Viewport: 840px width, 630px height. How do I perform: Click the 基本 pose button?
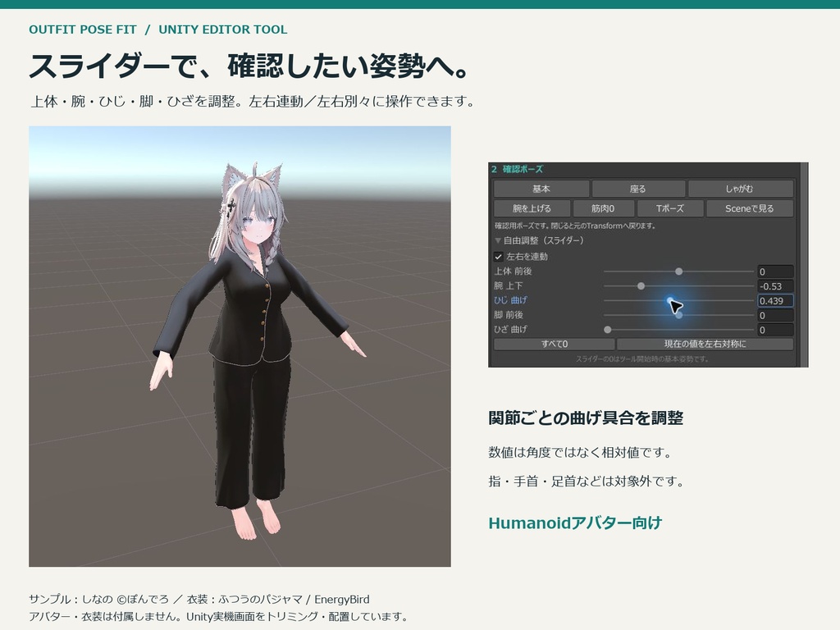[x=541, y=189]
